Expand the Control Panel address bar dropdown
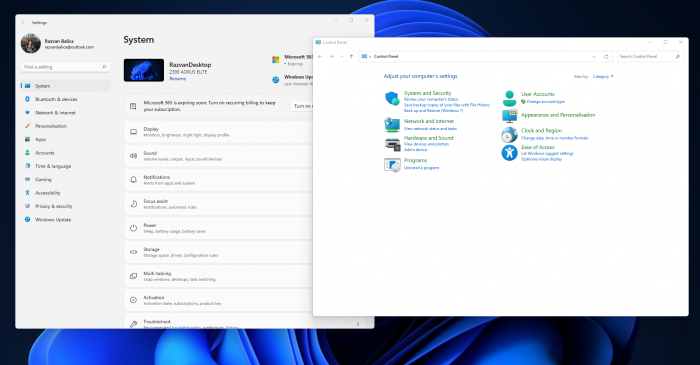The width and height of the screenshot is (700, 365). pos(594,57)
